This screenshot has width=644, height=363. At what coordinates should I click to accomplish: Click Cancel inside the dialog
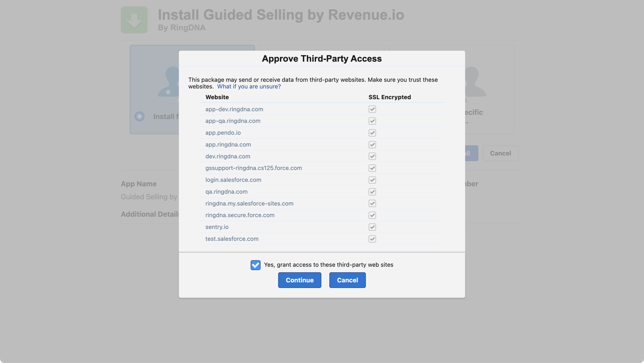tap(347, 280)
